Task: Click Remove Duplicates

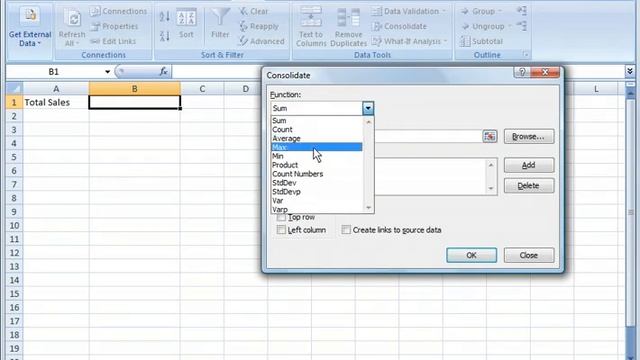Action: tap(348, 27)
